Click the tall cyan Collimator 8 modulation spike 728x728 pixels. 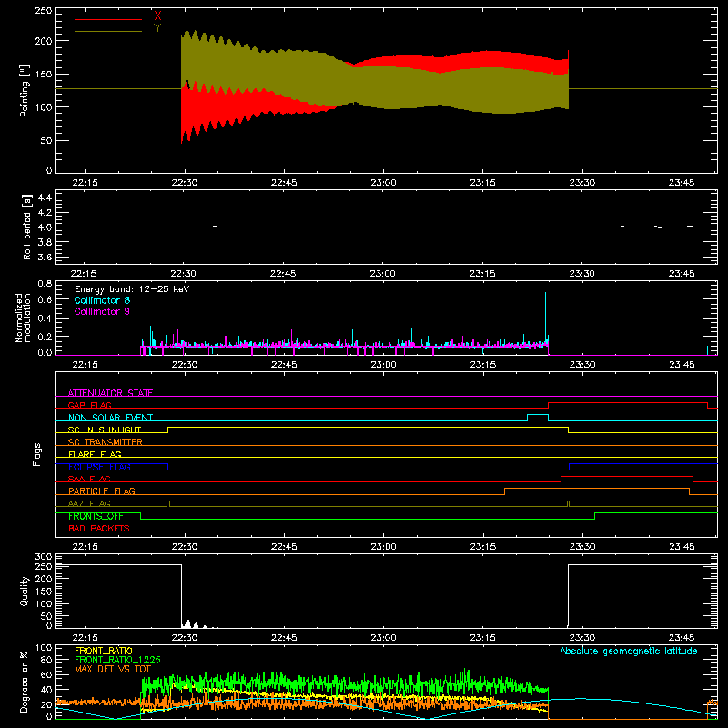[x=545, y=318]
